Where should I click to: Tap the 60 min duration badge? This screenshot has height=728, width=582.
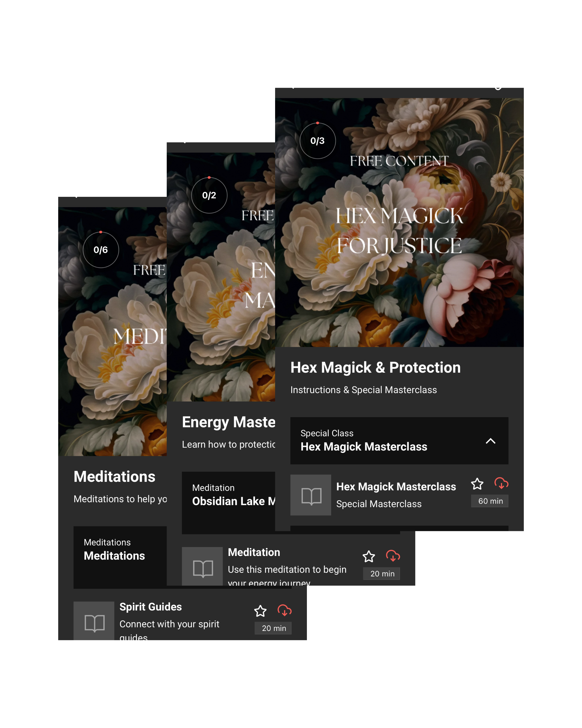[x=490, y=501]
